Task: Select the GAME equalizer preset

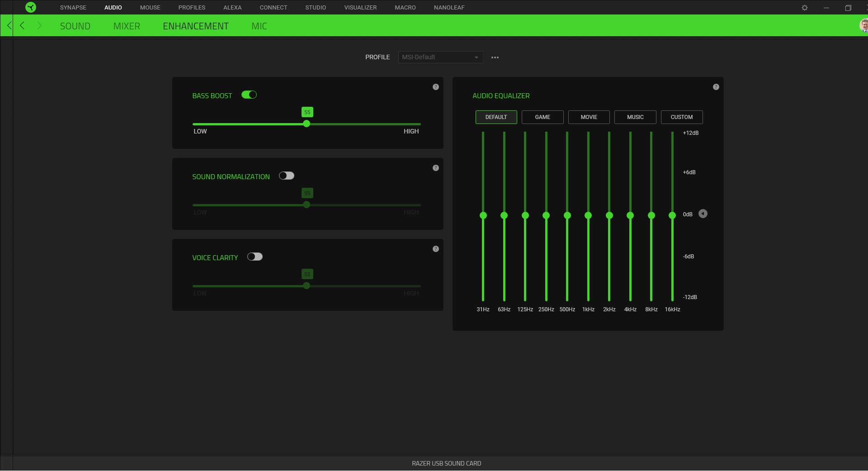Action: [542, 117]
